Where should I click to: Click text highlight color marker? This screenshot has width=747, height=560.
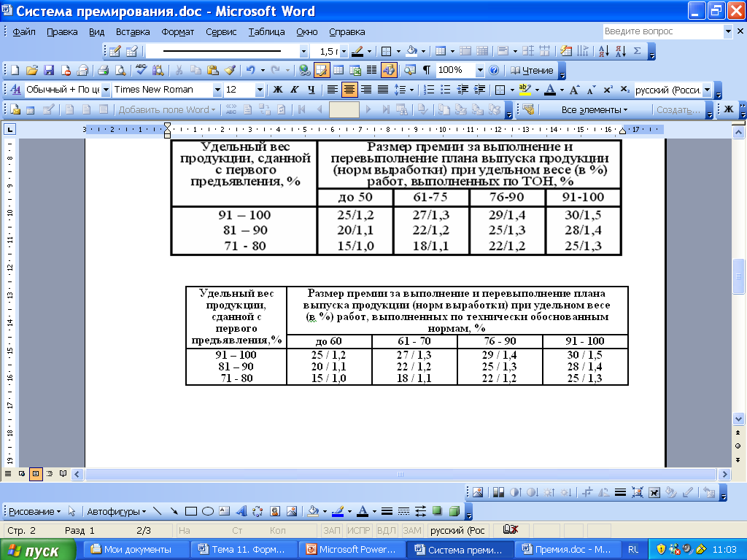click(525, 90)
